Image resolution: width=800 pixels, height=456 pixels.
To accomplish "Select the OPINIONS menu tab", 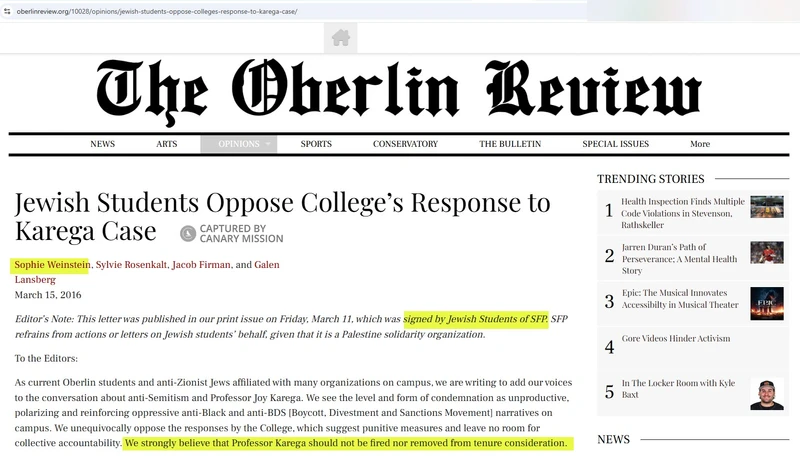I will pyautogui.click(x=239, y=144).
